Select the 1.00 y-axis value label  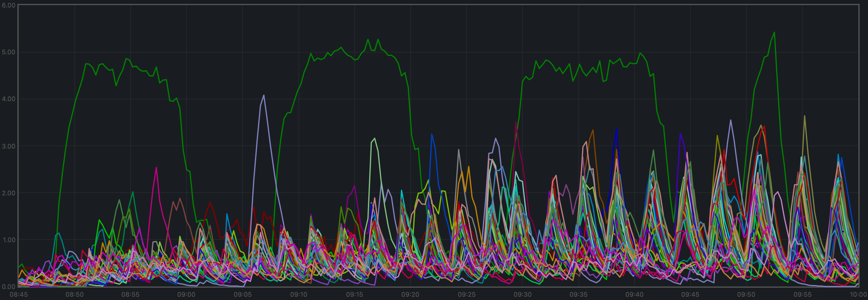click(9, 240)
